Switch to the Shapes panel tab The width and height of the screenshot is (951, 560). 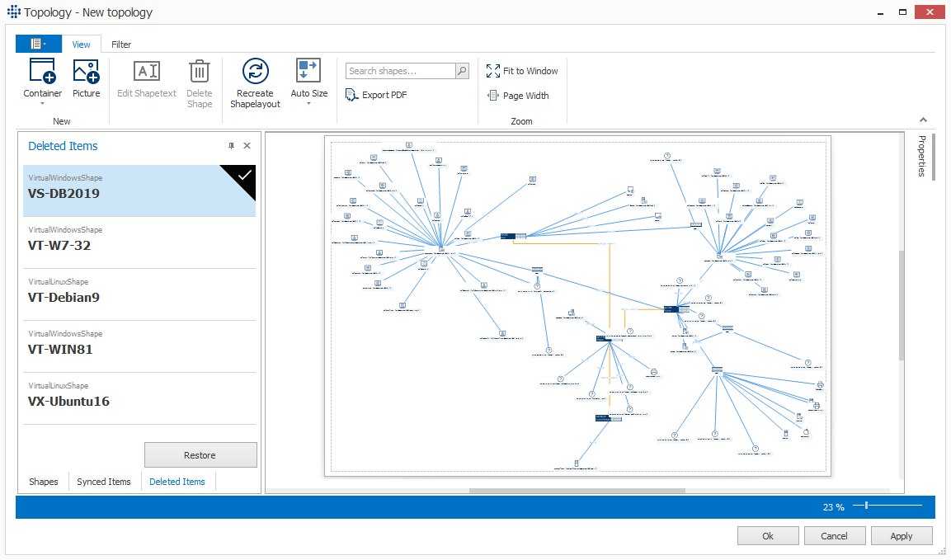pos(44,482)
